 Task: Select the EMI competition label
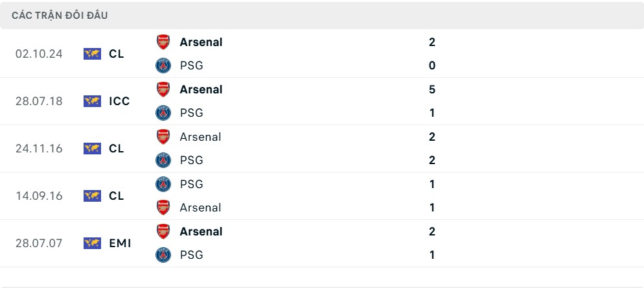[x=120, y=243]
